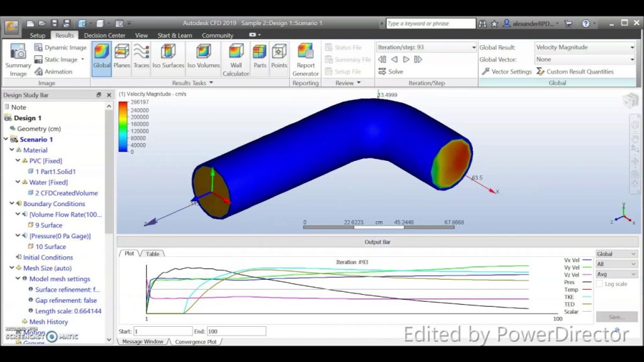Open the Animation tool
The image size is (644, 362).
pos(53,72)
